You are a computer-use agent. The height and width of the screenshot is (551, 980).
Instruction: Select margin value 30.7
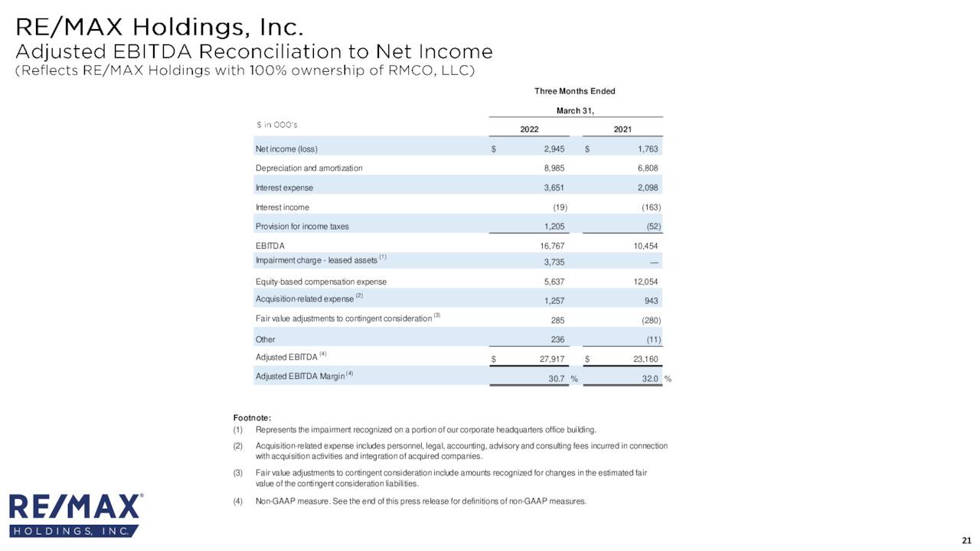click(x=557, y=378)
